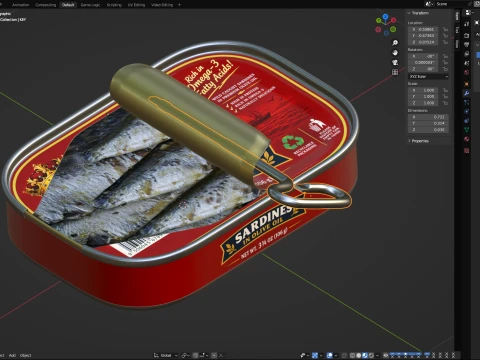Viewport: 480px width, 360px height.
Task: Open the Particles properties tab icon
Action: (x=467, y=102)
